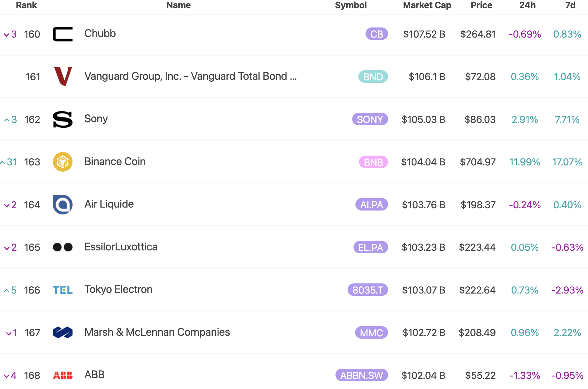588x389 pixels.
Task: Click the ABBN.SW ticker symbol badge
Action: point(362,375)
